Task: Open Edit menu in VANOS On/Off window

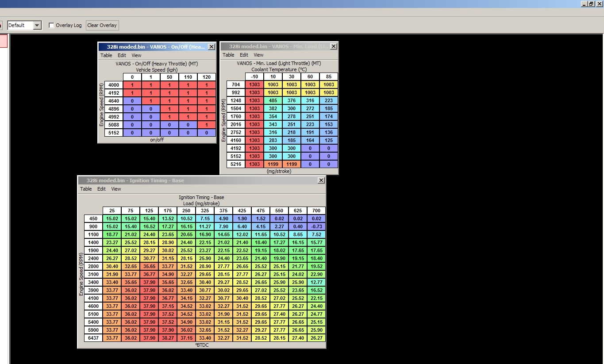Action: [122, 55]
